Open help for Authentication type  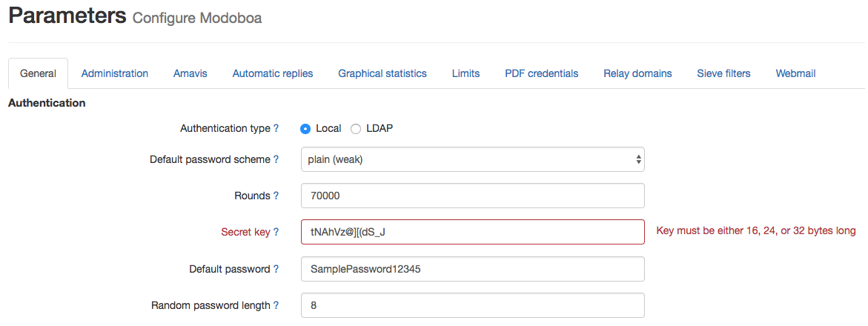[276, 128]
